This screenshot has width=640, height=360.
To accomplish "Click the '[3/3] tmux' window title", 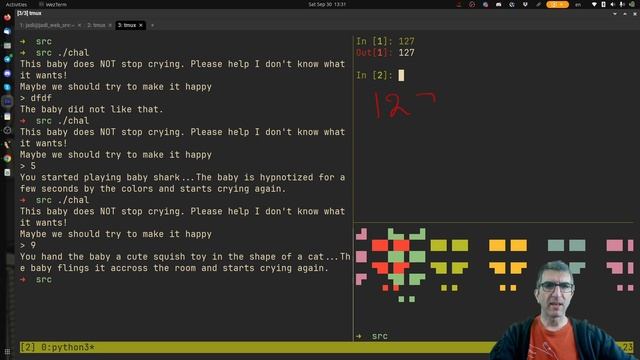I will (x=29, y=13).
